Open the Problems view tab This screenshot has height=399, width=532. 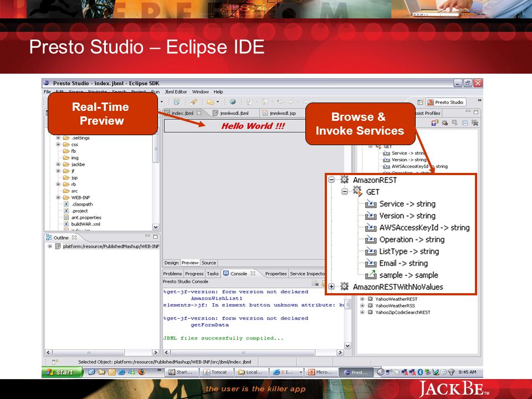click(172, 274)
